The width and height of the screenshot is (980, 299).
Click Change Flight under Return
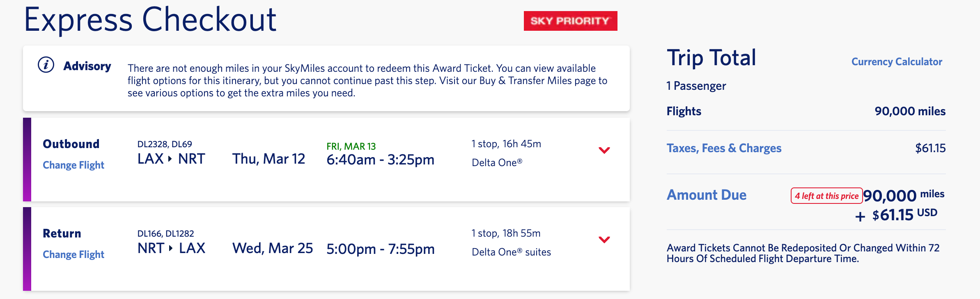[x=73, y=254]
